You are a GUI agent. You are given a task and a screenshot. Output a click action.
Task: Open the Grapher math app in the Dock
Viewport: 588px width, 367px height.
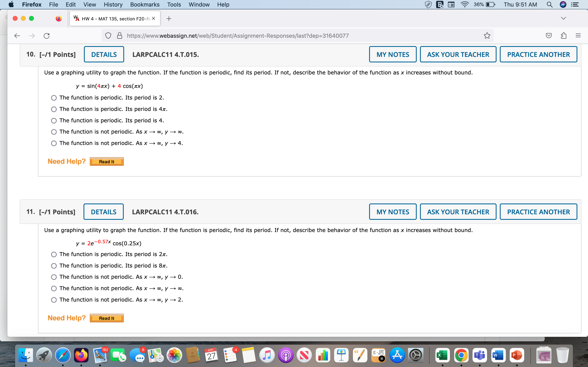tap(378, 355)
